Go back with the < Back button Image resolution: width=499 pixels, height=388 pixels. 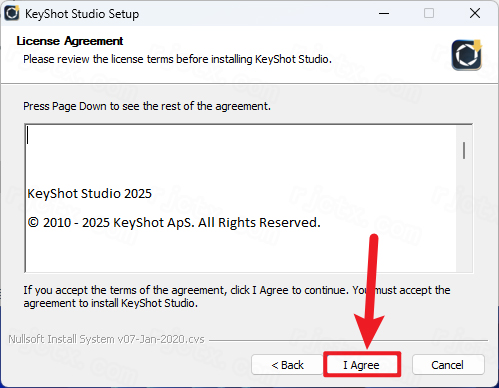[x=287, y=364]
